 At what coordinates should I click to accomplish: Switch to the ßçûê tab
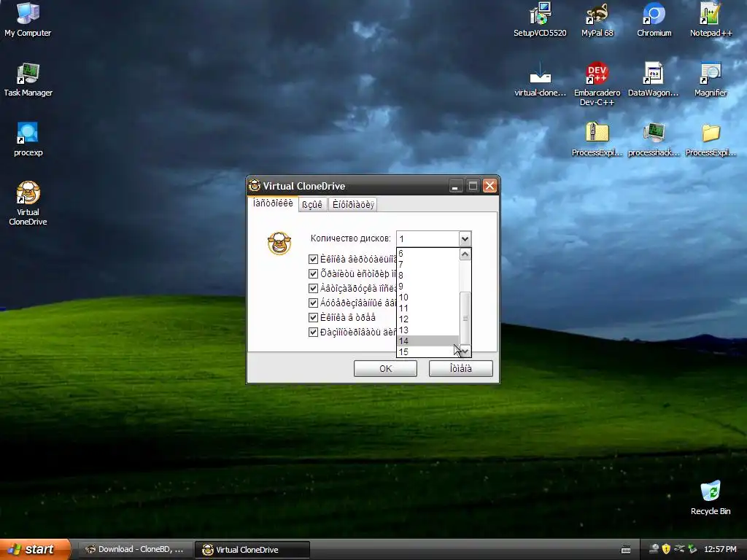click(x=312, y=205)
